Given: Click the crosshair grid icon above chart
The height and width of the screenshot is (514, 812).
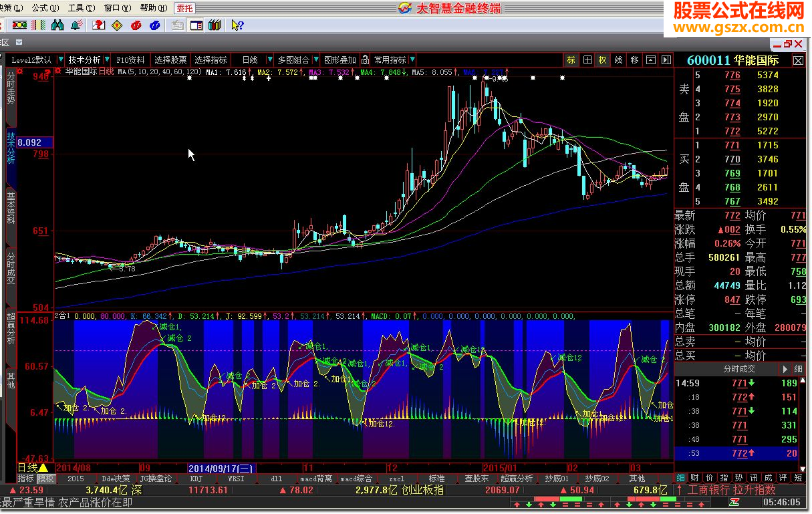Looking at the screenshot, I should [x=587, y=60].
